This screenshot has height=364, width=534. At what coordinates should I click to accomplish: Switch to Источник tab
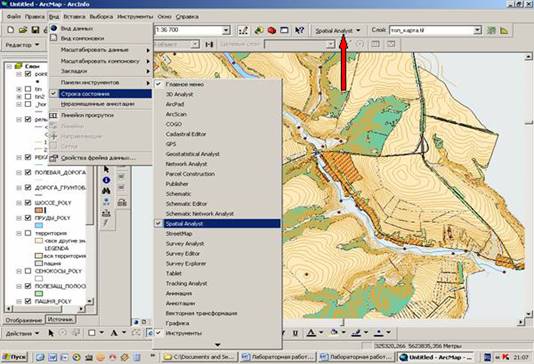[60, 319]
